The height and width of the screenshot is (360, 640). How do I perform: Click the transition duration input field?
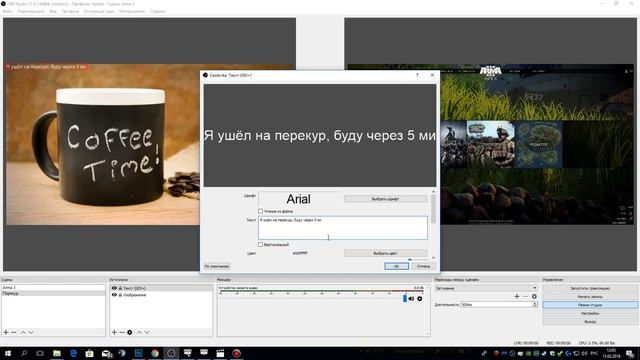pyautogui.click(x=496, y=304)
